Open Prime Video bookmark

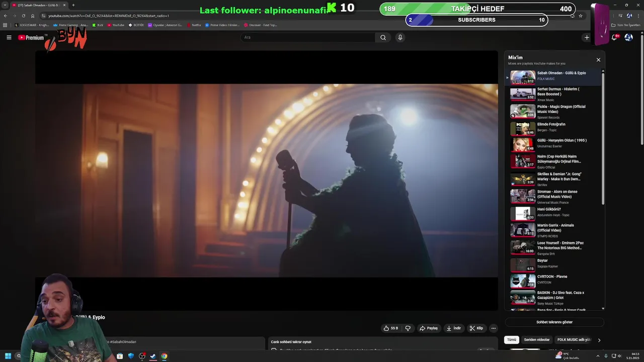(x=222, y=25)
